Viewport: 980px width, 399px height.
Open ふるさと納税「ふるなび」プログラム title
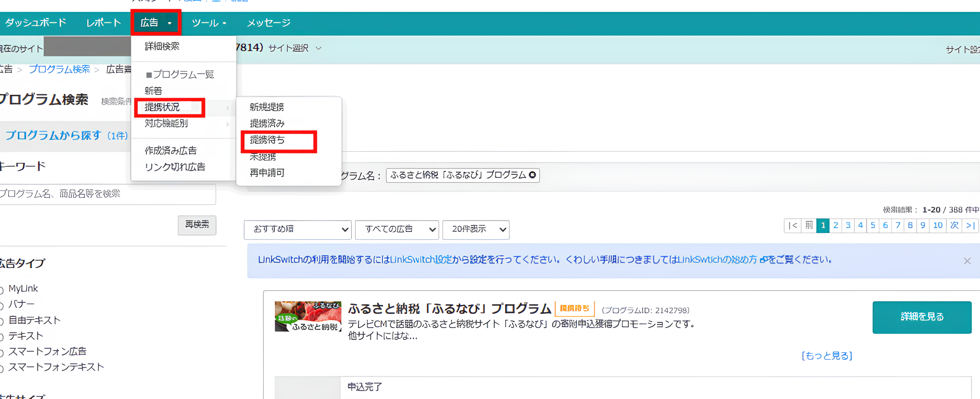tap(450, 309)
